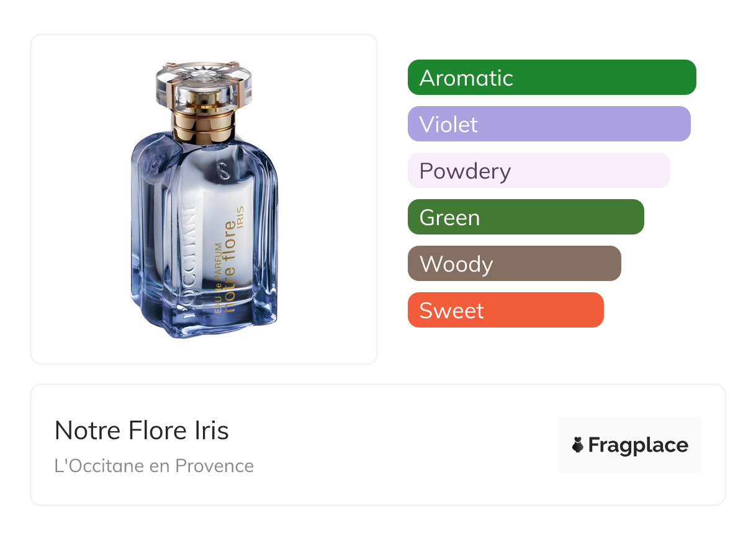
Task: Open the L'Occitane en Provence brand link
Action: coord(154,466)
